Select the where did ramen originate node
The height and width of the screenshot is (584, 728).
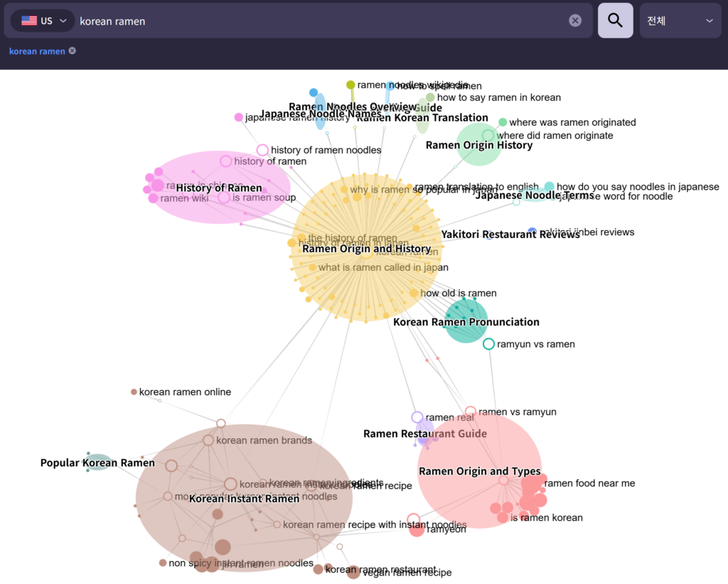coord(488,135)
